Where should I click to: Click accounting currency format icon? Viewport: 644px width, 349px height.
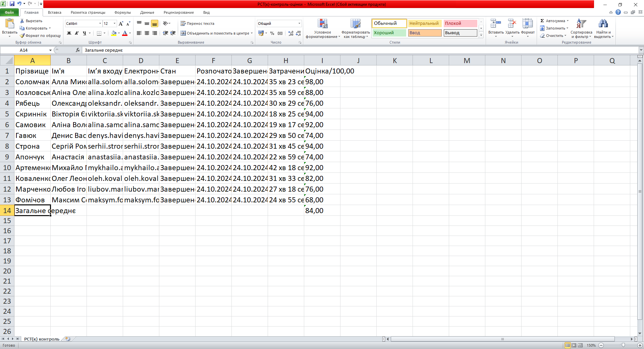pos(261,33)
